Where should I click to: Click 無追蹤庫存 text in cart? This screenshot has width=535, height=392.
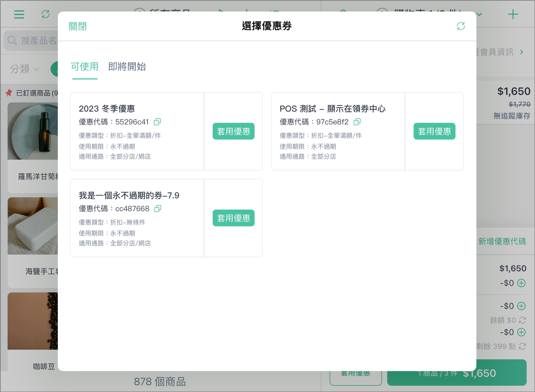[512, 116]
